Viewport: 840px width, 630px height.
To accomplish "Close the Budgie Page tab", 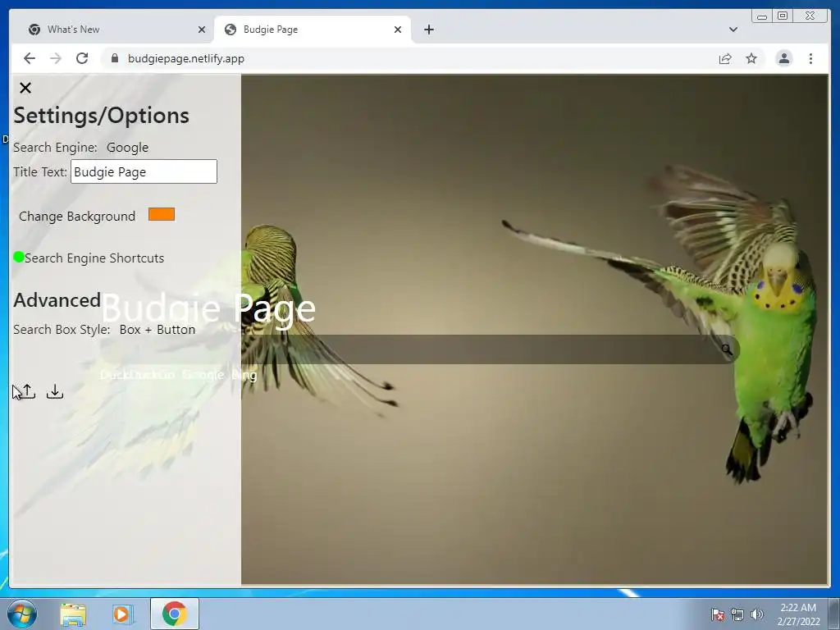I will (x=398, y=30).
